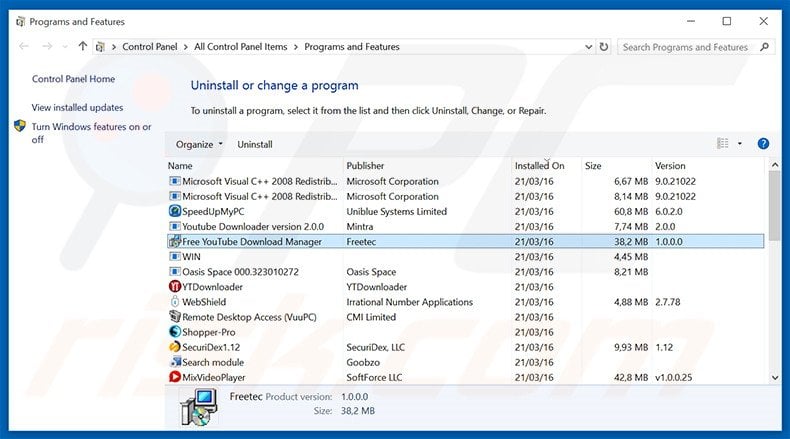The height and width of the screenshot is (439, 790).
Task: Click the MixVideoPlayer red play icon
Action: click(174, 377)
